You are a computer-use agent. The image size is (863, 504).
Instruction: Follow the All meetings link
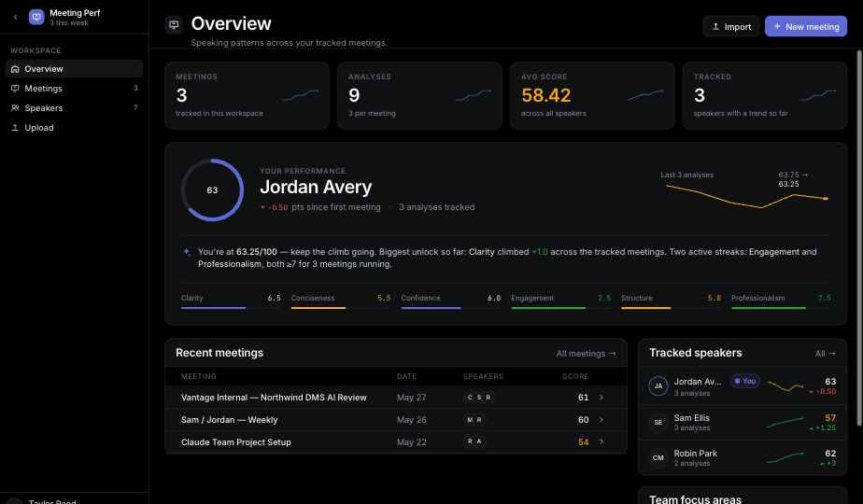pyautogui.click(x=586, y=354)
